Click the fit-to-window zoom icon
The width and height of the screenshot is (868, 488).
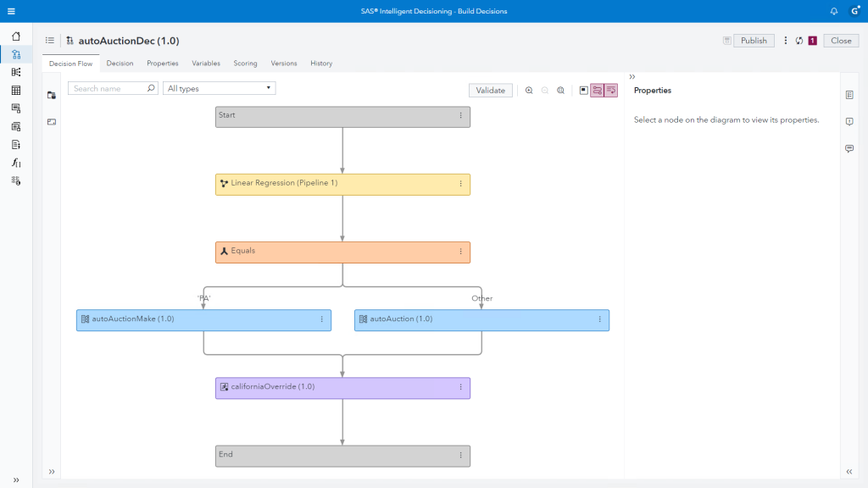(561, 90)
